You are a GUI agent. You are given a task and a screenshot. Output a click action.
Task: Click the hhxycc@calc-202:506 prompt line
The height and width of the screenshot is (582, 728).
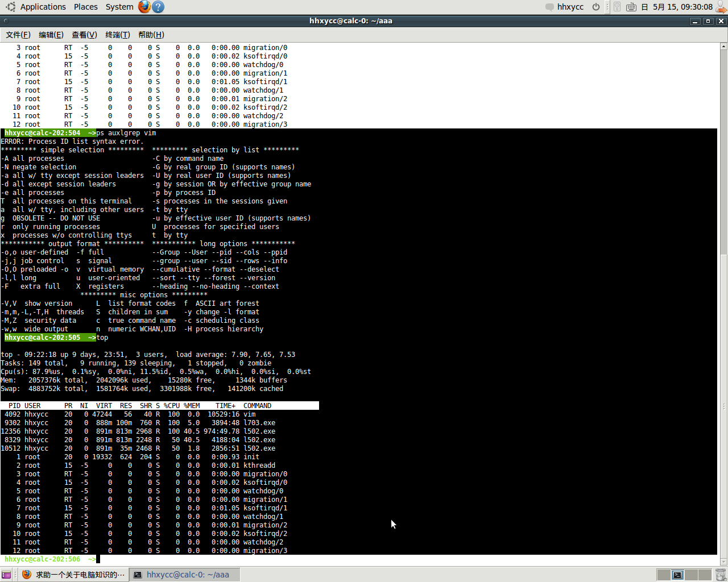pos(50,559)
